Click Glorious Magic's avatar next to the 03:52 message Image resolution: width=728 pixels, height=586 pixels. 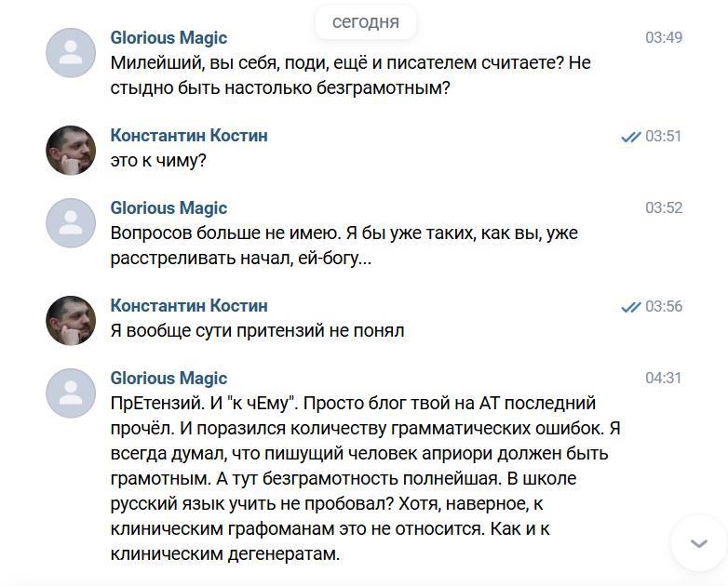pyautogui.click(x=71, y=223)
